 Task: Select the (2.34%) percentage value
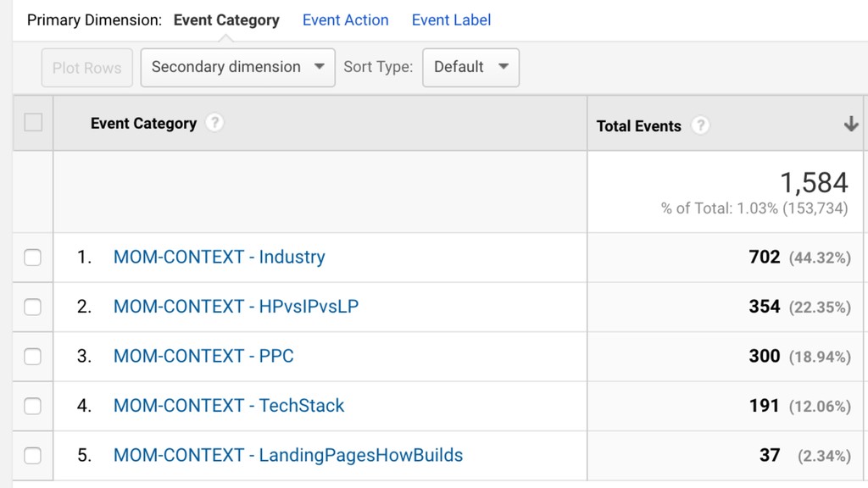[x=824, y=456]
